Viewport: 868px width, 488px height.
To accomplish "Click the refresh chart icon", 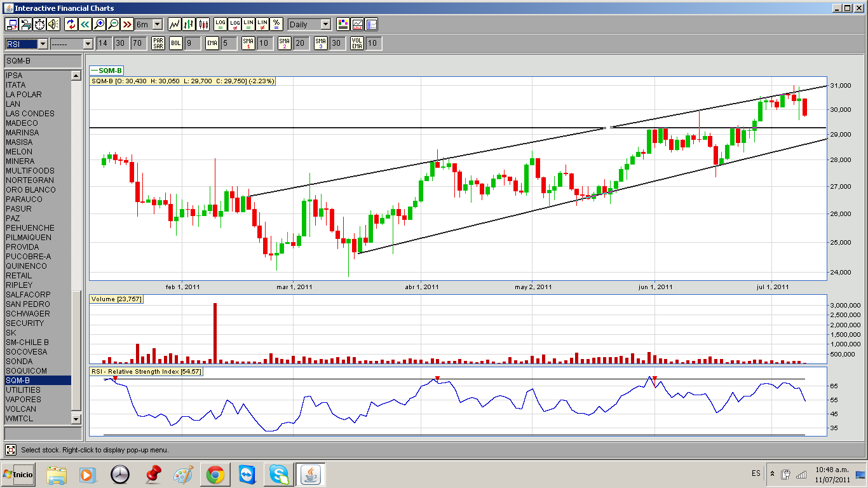I will click(71, 24).
